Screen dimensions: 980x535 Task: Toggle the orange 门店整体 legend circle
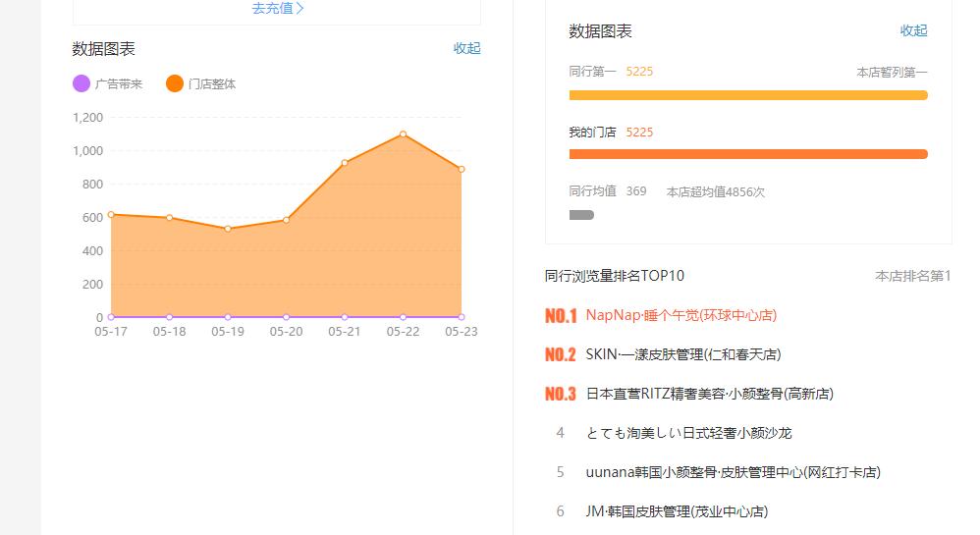(x=175, y=83)
